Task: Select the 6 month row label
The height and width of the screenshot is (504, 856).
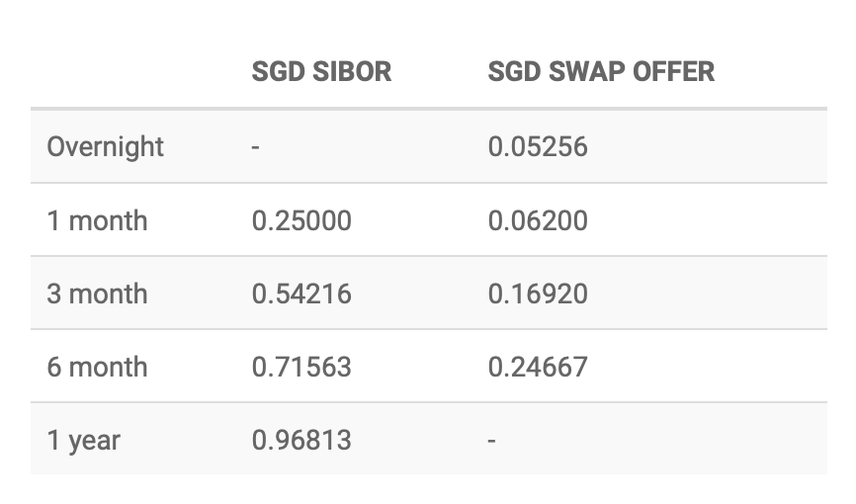Action: [97, 367]
